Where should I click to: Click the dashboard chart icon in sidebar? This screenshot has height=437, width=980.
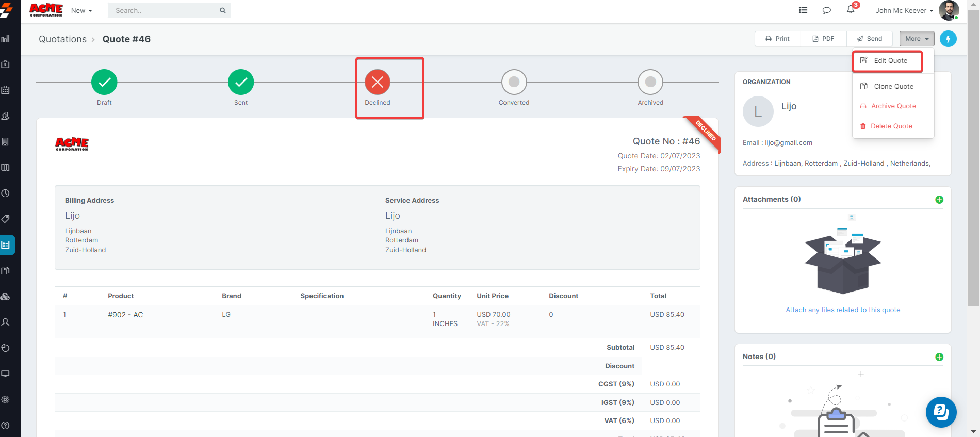tap(6, 39)
